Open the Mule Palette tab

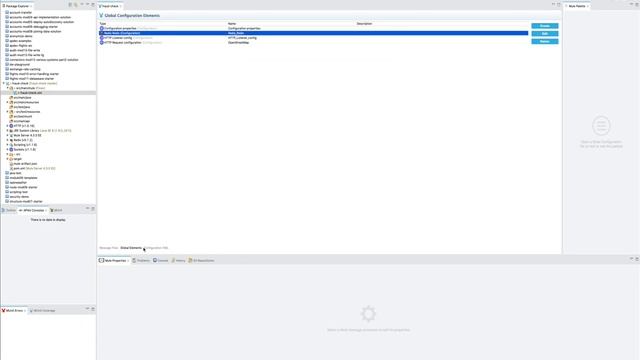577,6
